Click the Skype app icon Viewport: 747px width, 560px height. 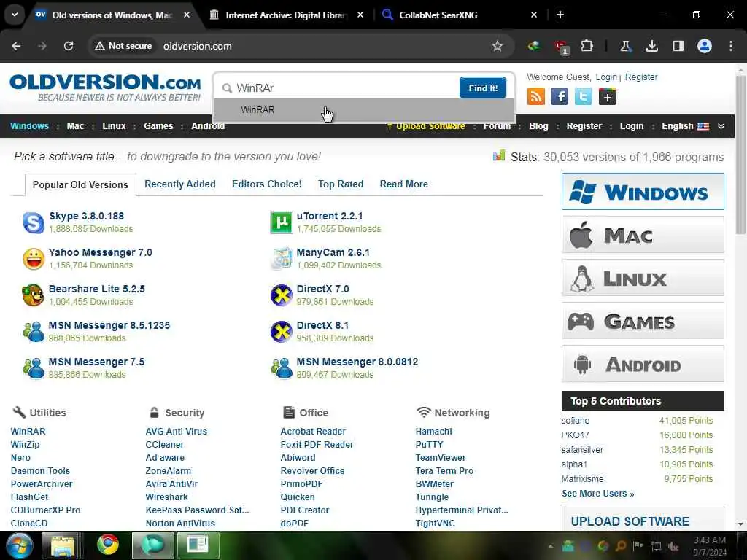pyautogui.click(x=34, y=222)
